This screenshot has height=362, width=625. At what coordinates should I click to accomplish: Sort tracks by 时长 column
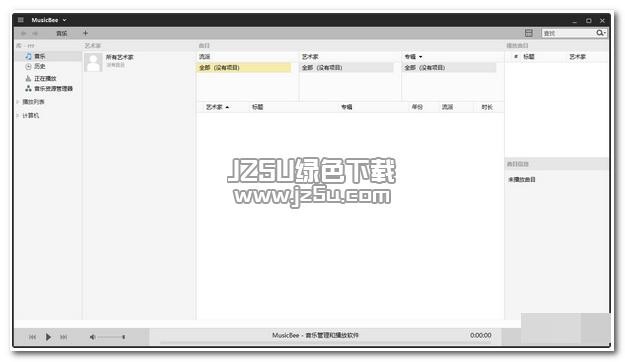(487, 107)
